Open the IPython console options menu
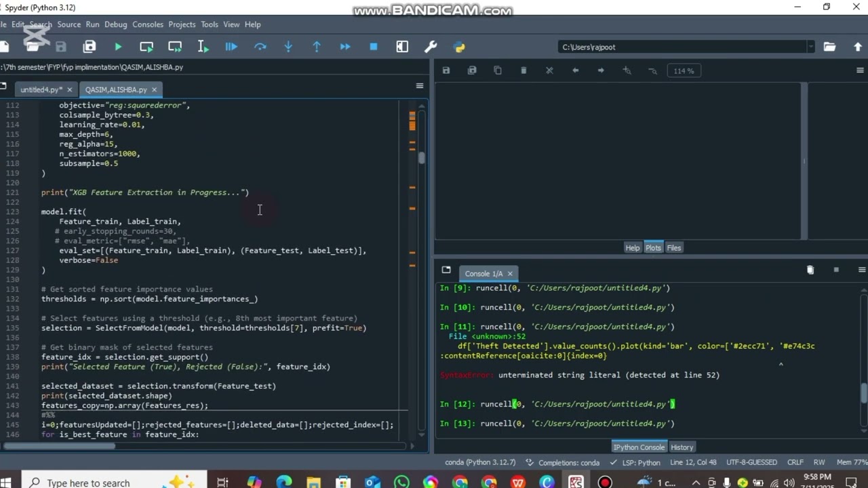The height and width of the screenshot is (488, 868). click(861, 270)
